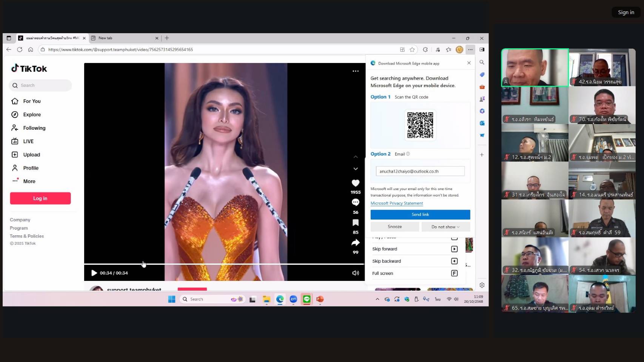Mute the video using the speaker icon

tap(355, 273)
